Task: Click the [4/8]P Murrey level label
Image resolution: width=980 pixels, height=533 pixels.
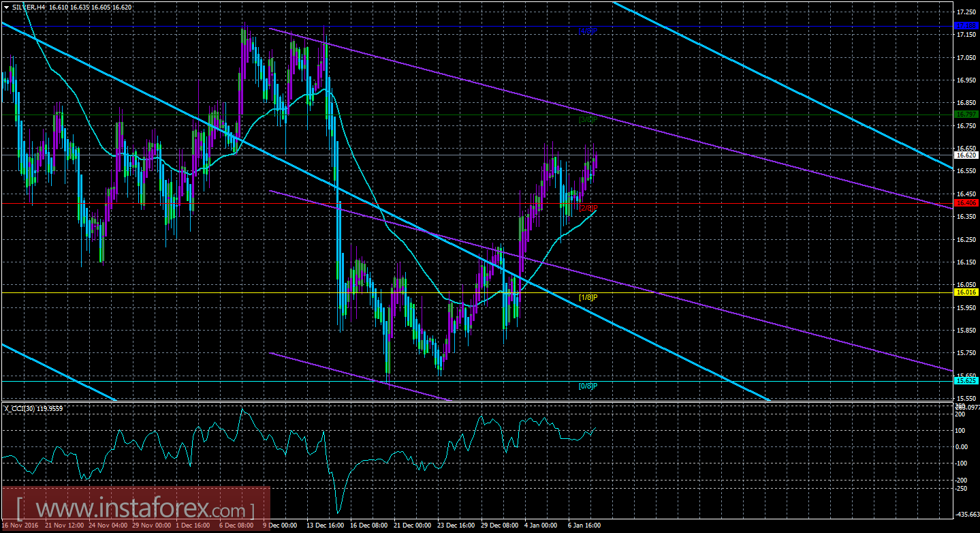Action: click(x=588, y=31)
